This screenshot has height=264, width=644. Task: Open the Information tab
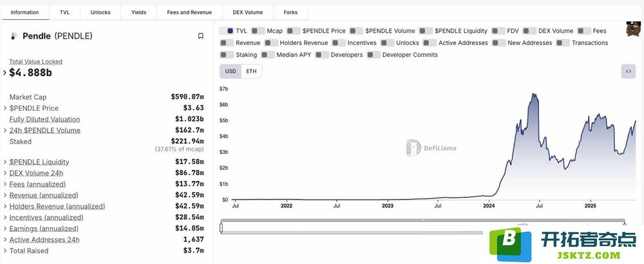pyautogui.click(x=24, y=12)
